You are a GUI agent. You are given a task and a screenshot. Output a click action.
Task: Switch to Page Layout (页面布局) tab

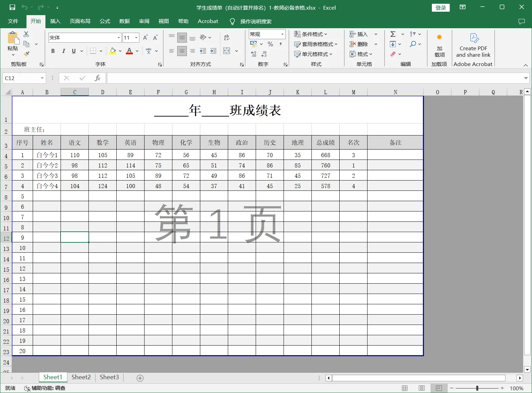[x=80, y=21]
